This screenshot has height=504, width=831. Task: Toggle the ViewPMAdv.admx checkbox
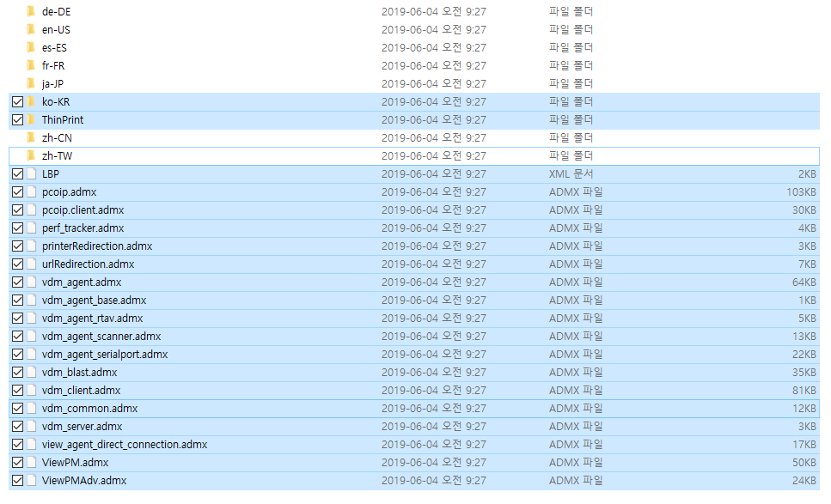click(x=17, y=480)
